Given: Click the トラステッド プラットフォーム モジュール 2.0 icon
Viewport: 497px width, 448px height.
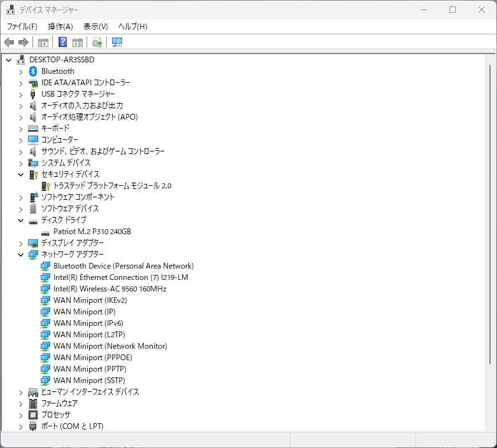Looking at the screenshot, I should click(46, 186).
